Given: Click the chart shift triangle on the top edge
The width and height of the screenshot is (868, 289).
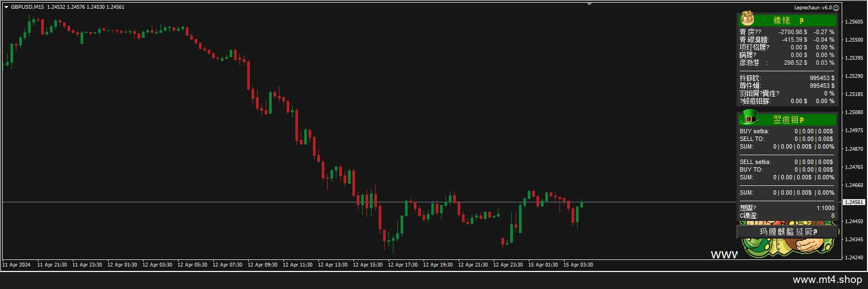Looking at the screenshot, I should [x=589, y=4].
